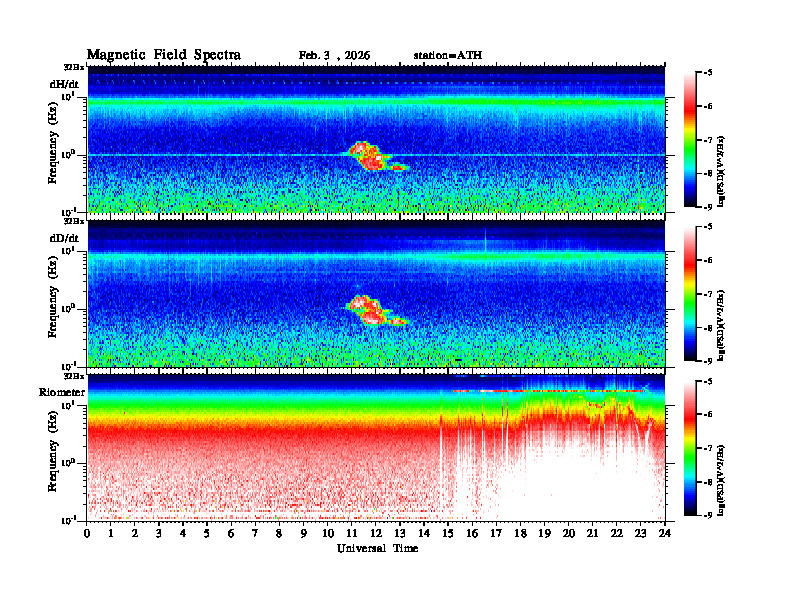Select the "dD/dt" panel label
Screen dimensions: 792x612
coord(64,238)
